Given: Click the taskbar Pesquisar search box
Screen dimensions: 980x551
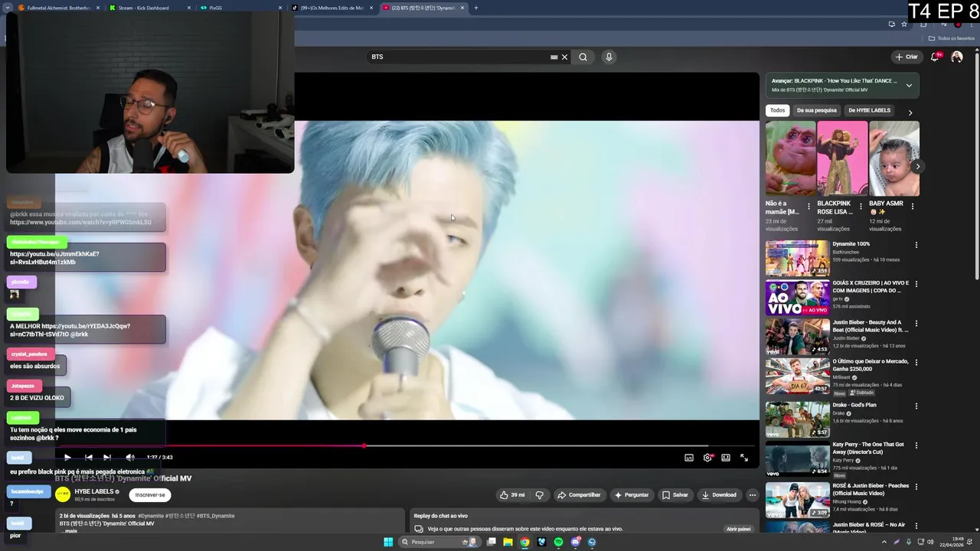Looking at the screenshot, I should 440,542.
